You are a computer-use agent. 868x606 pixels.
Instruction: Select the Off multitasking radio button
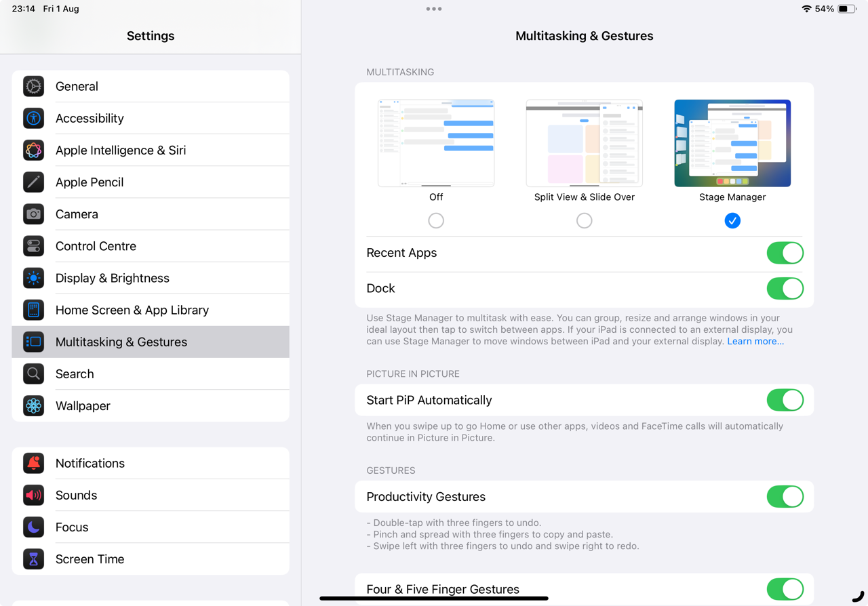[x=436, y=221]
